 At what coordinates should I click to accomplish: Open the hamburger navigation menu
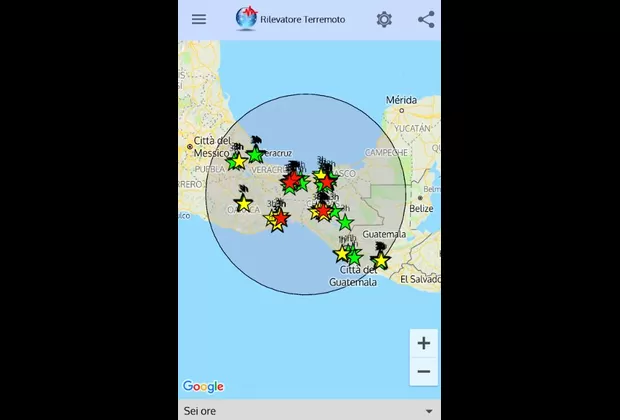[199, 19]
